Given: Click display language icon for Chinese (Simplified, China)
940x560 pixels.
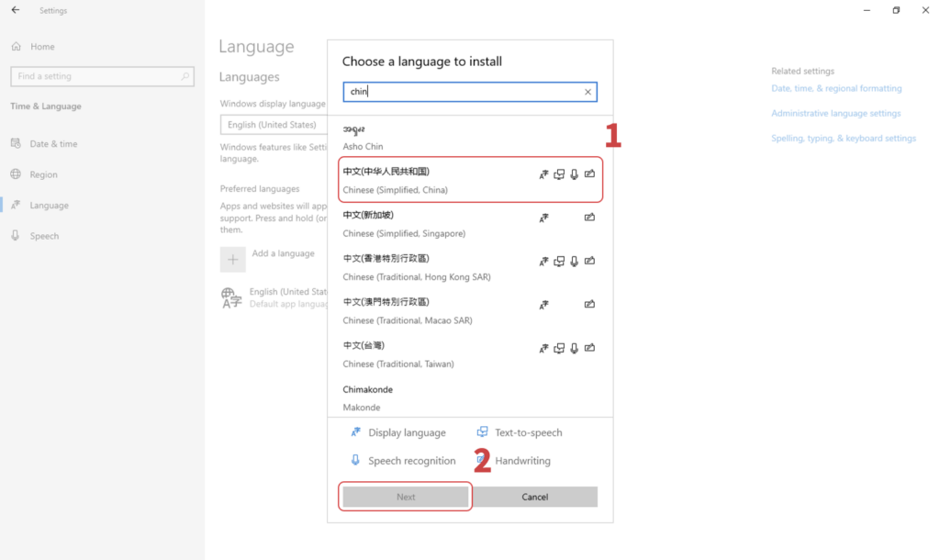Looking at the screenshot, I should pos(543,174).
